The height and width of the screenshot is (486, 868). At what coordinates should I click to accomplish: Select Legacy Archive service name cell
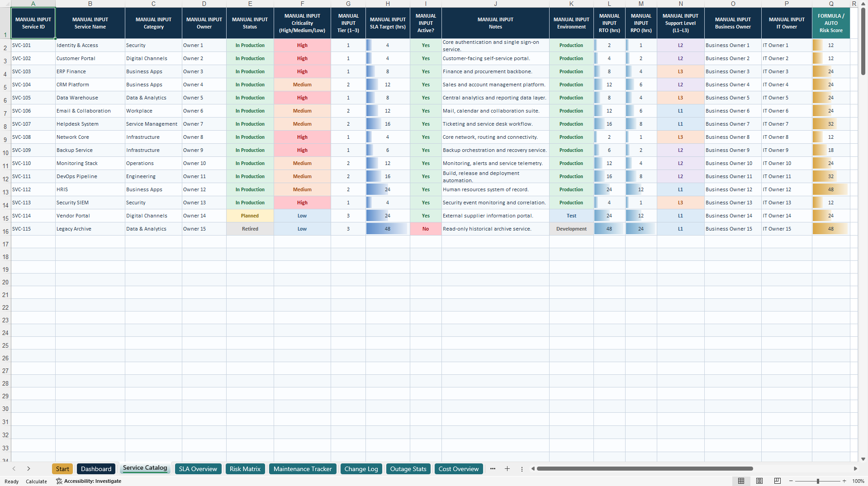[x=90, y=229]
